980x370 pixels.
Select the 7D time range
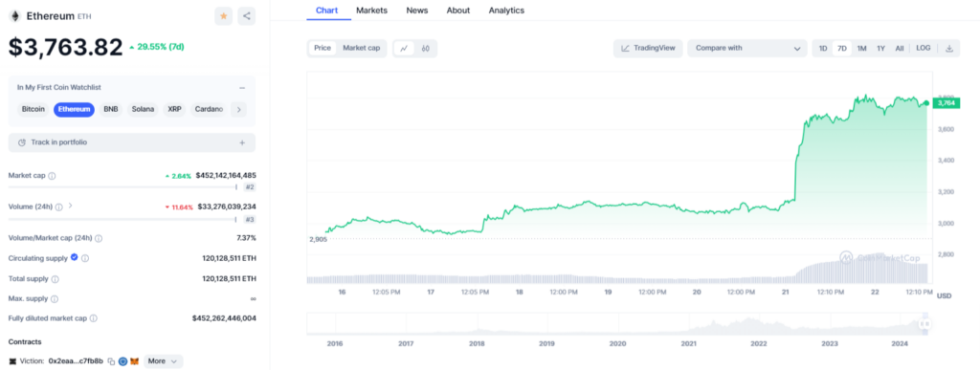[x=842, y=48]
